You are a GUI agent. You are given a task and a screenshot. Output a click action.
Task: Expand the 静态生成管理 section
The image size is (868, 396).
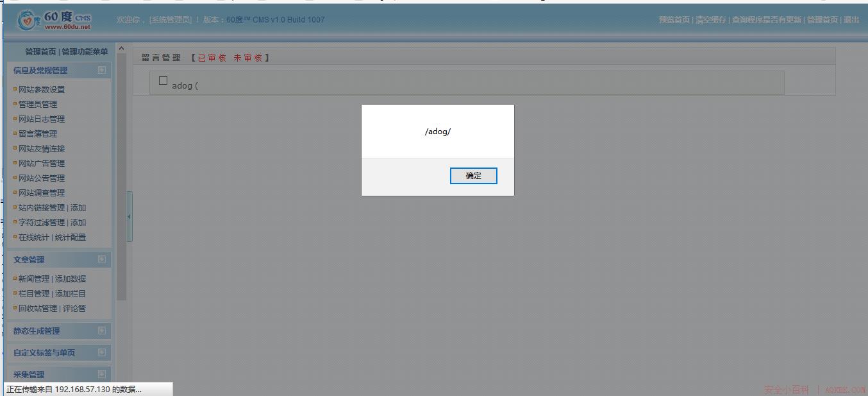[101, 331]
